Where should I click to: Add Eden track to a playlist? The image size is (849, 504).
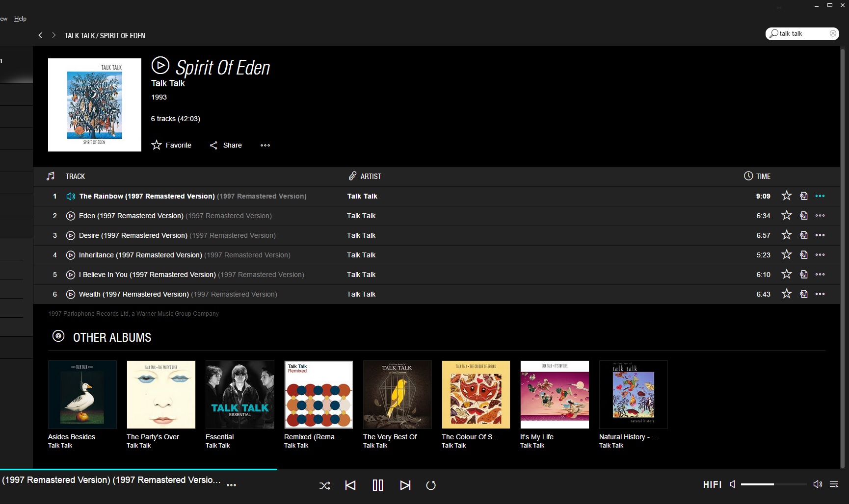coord(803,215)
